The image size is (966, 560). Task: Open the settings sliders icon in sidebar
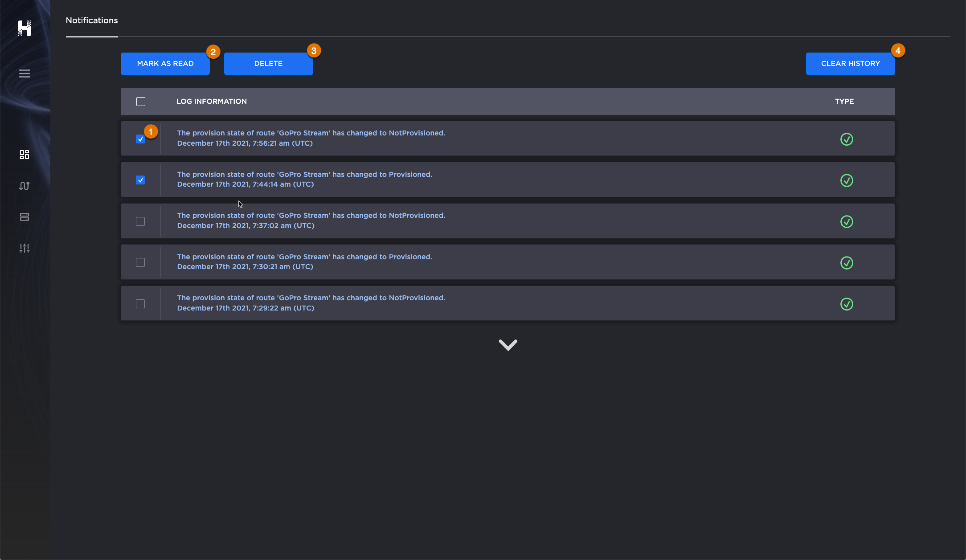[x=25, y=248]
